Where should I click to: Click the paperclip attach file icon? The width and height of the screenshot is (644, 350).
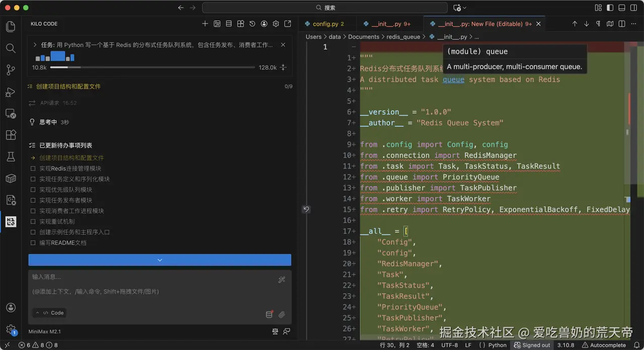[x=282, y=315]
